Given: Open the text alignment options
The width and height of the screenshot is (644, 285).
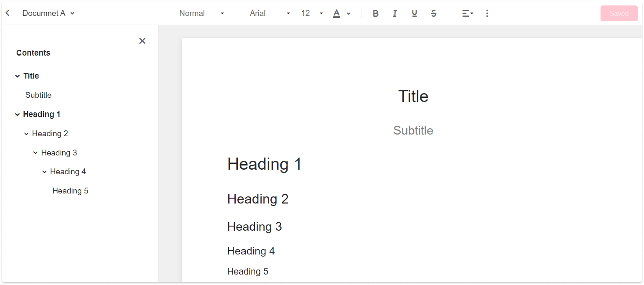Looking at the screenshot, I should pyautogui.click(x=468, y=13).
